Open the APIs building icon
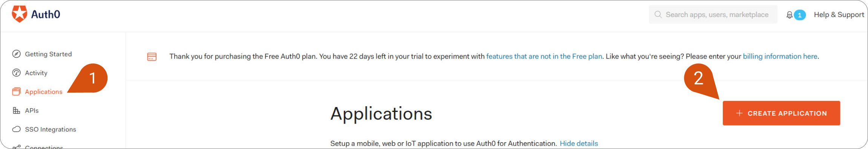 16,110
